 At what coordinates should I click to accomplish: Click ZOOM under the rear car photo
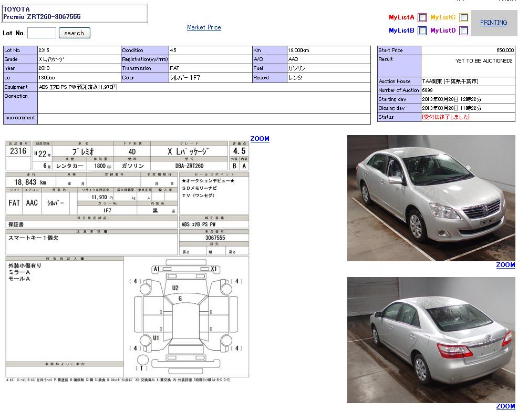(505, 406)
